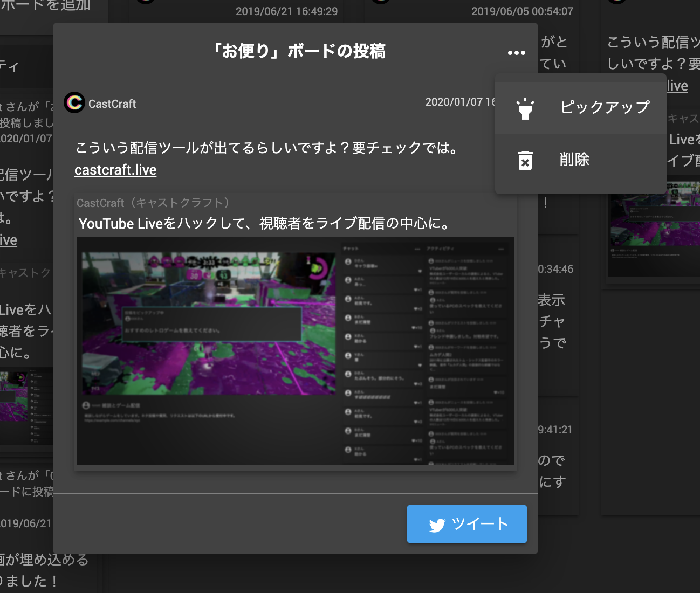700x593 pixels.
Task: Click the preview title YouTube Liveをハックして
Action: point(265,223)
